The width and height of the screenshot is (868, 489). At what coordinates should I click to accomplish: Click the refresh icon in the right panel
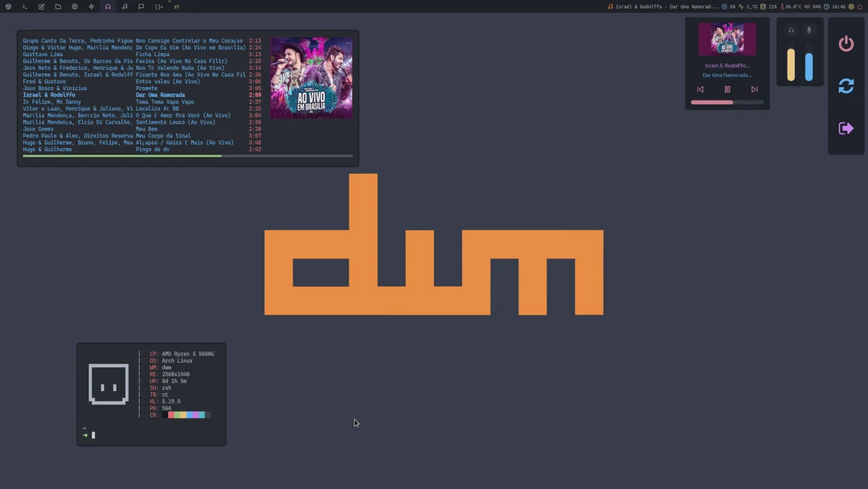click(845, 86)
